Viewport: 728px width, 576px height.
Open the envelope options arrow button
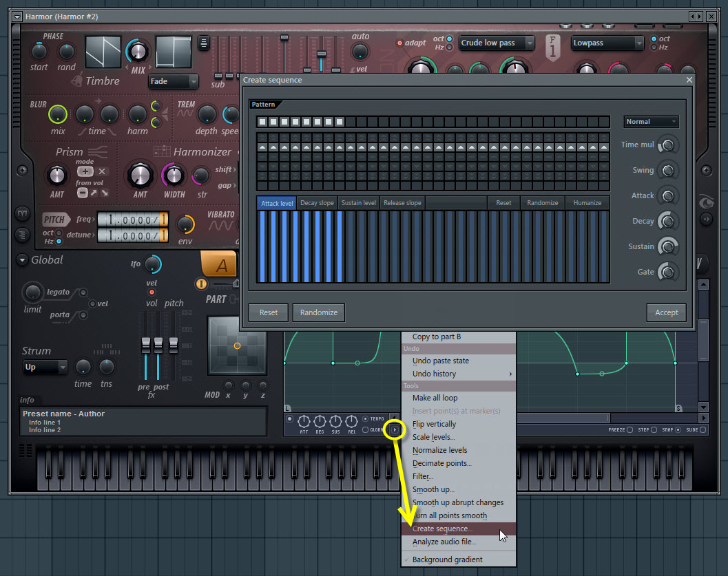click(x=395, y=430)
